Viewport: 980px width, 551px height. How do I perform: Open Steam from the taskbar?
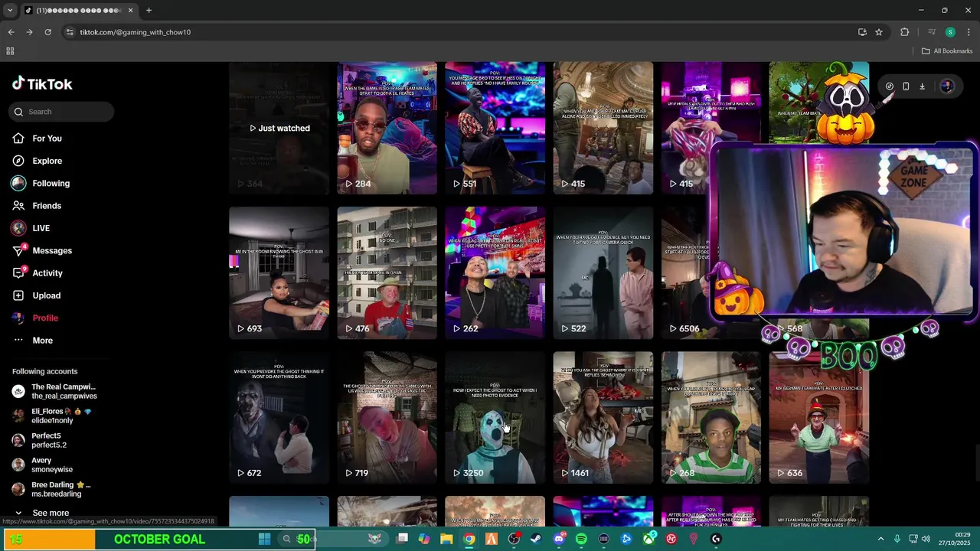click(536, 540)
